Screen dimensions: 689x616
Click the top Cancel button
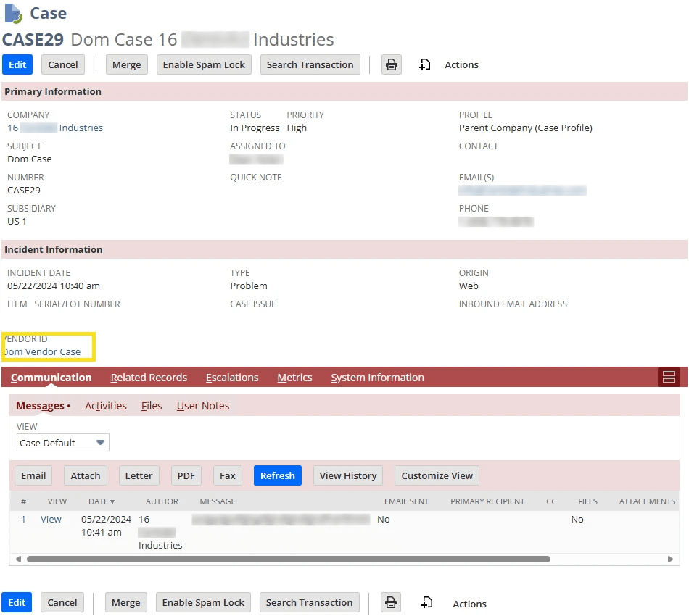pos(63,65)
